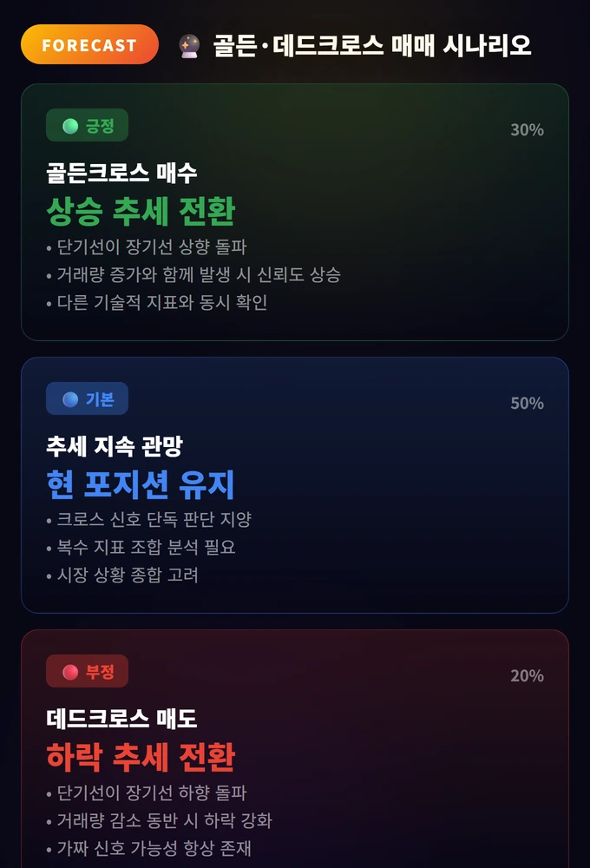Viewport: 590px width, 868px height.
Task: Toggle the 기본 scenario card
Action: [295, 486]
